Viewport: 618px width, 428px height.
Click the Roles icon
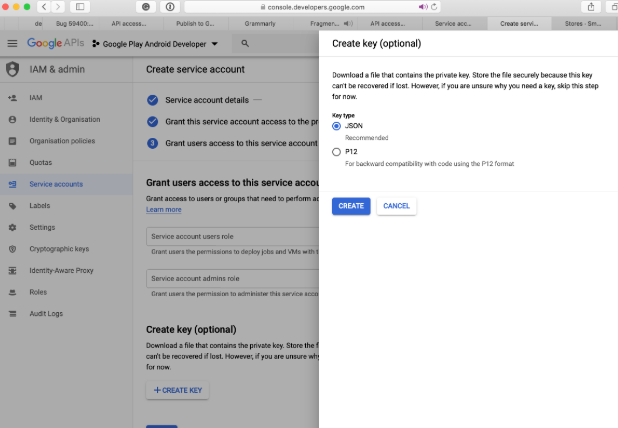pos(13,292)
